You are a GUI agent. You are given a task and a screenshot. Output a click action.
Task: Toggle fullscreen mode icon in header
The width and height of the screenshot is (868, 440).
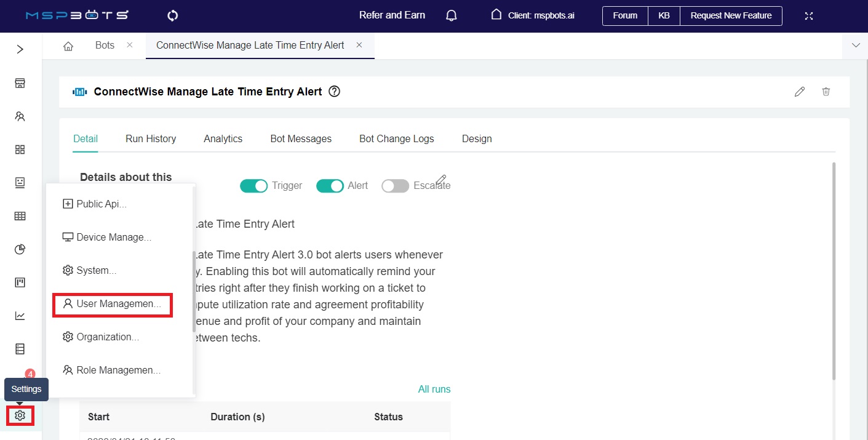click(810, 16)
